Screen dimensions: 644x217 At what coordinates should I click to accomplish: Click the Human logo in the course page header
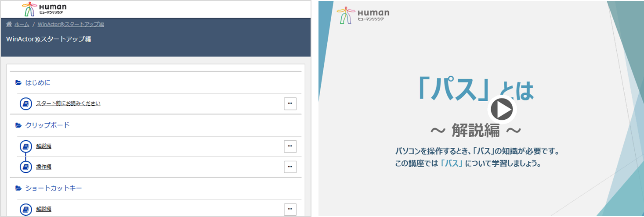(x=44, y=9)
